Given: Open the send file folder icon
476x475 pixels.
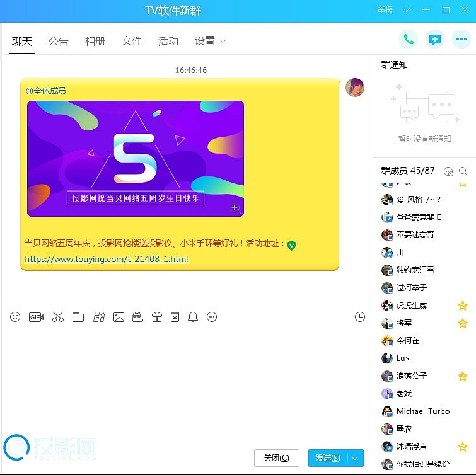Looking at the screenshot, I should coord(78,317).
